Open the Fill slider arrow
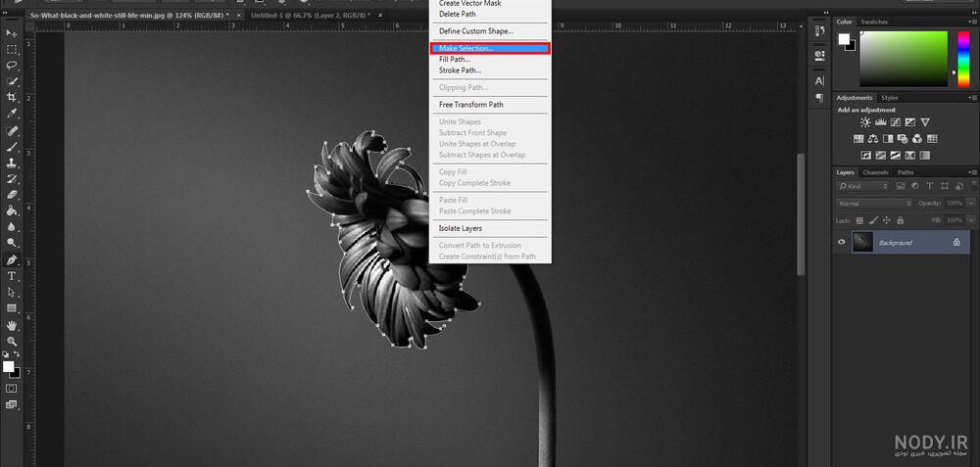Screen dimensions: 980x467 tap(970, 220)
